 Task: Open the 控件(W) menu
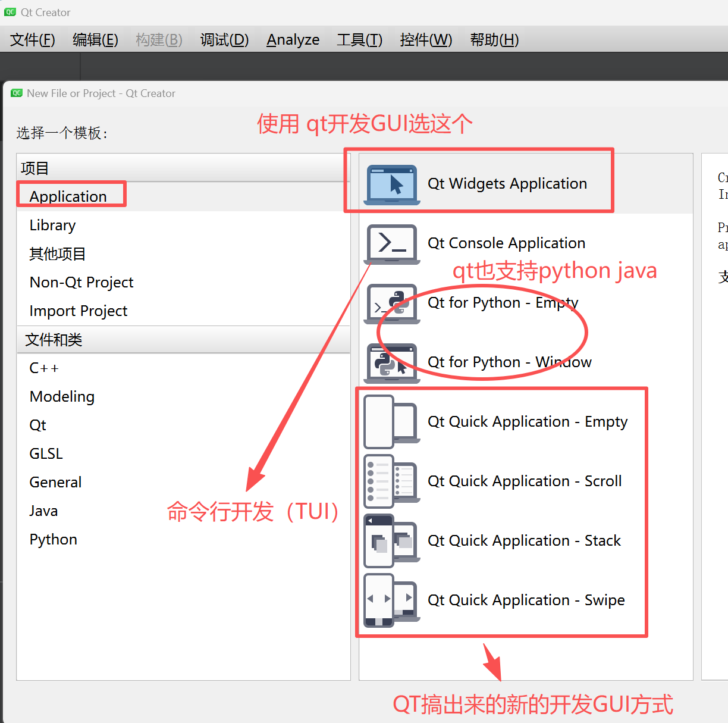(x=426, y=40)
